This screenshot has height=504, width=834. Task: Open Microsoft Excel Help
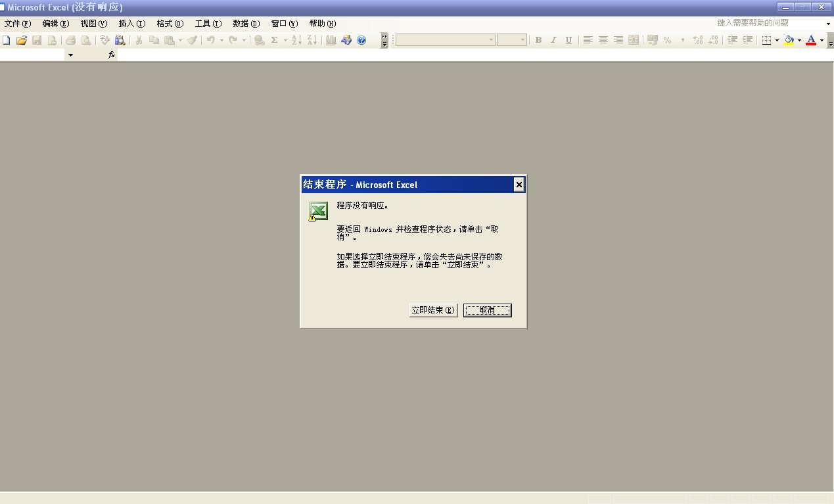[362, 39]
